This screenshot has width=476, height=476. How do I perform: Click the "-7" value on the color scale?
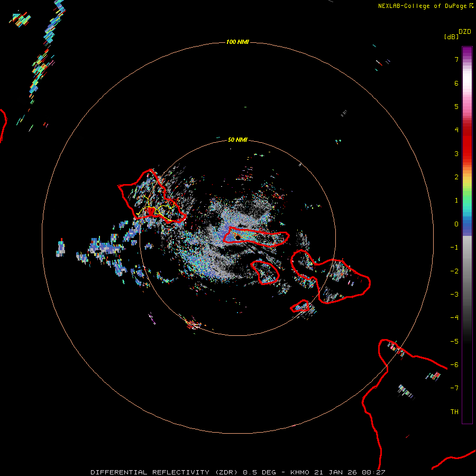454,388
